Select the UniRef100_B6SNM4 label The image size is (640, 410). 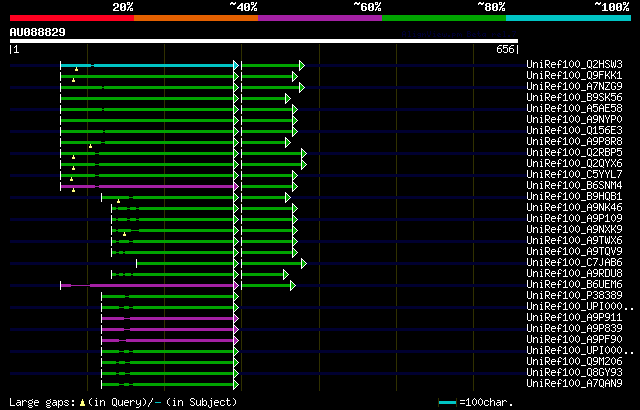574,186
